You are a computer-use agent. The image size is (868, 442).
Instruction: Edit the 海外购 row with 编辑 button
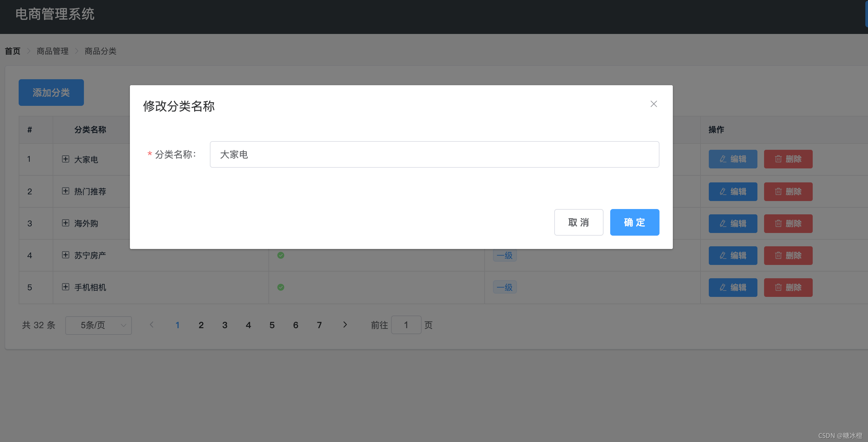[732, 224]
